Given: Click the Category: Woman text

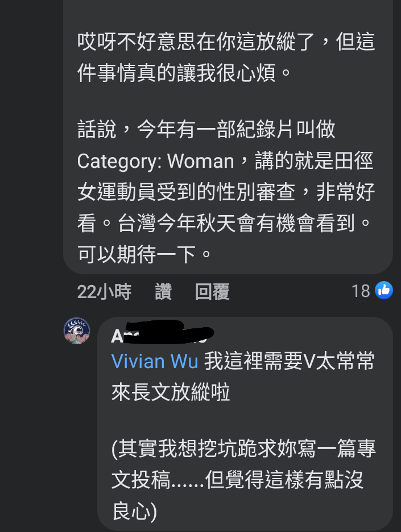Looking at the screenshot, I should [x=155, y=161].
